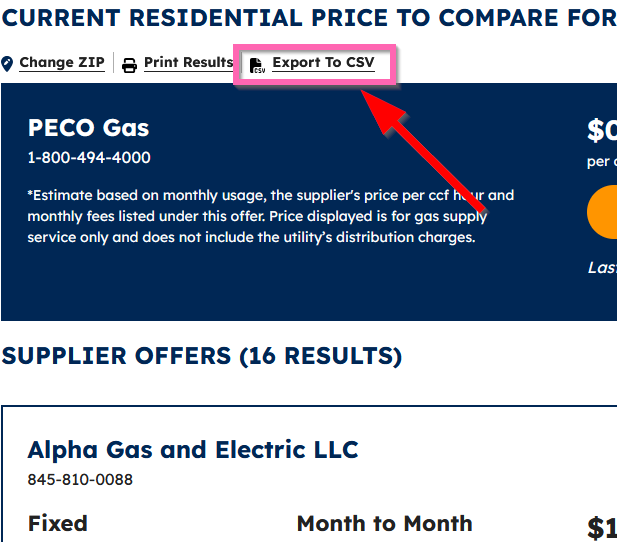Click the Fixed rate type label
Screen dimensions: 617x542
pos(57,523)
